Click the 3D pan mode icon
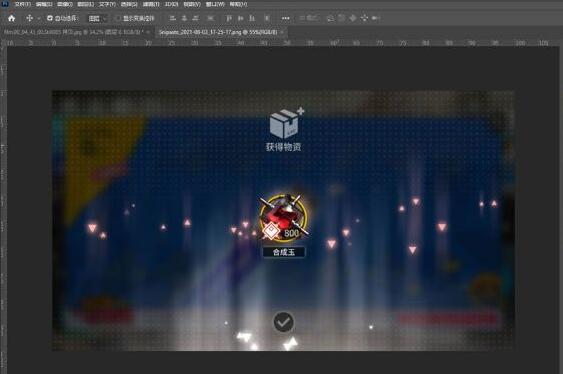Viewport: 563px width, 374px height. [x=353, y=18]
